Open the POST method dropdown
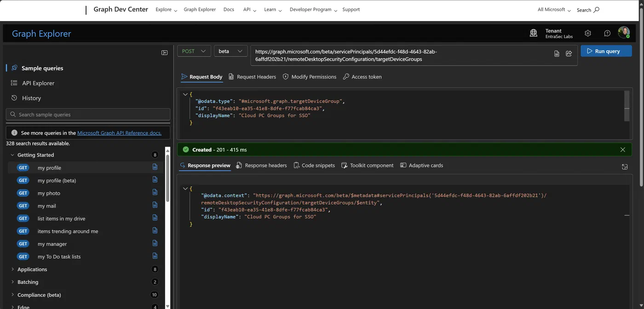This screenshot has width=644, height=309. tap(194, 51)
